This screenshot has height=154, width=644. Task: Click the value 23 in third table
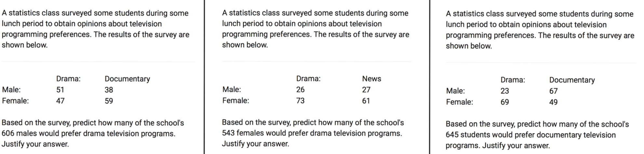[505, 91]
